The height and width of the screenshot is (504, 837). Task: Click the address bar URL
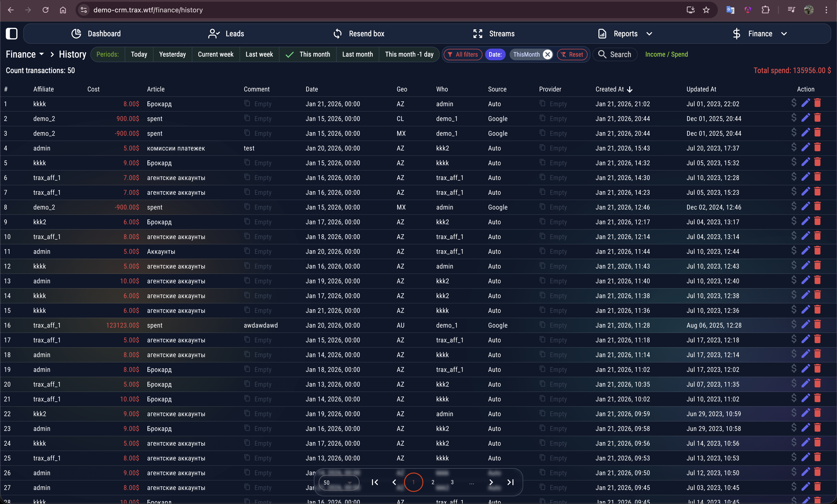tap(148, 10)
